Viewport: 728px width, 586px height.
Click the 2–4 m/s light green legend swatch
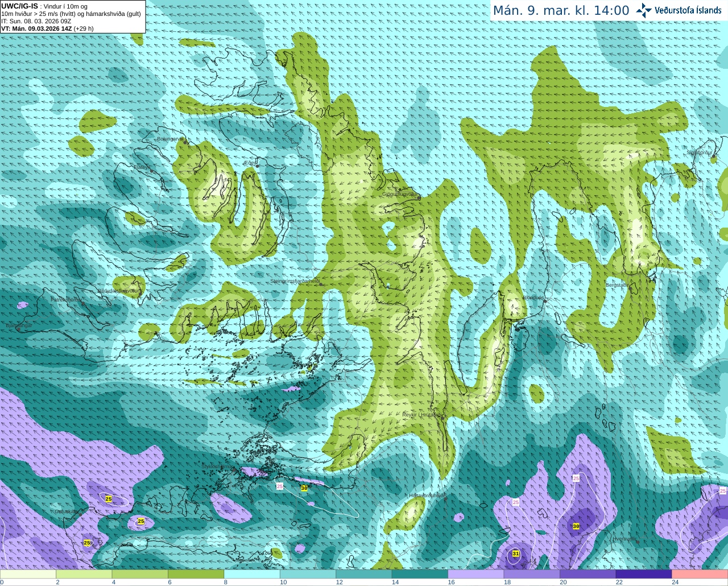pos(84,574)
